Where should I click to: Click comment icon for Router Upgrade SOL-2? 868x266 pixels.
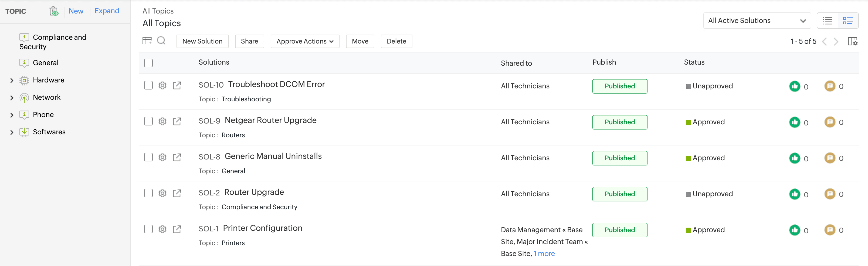(830, 194)
